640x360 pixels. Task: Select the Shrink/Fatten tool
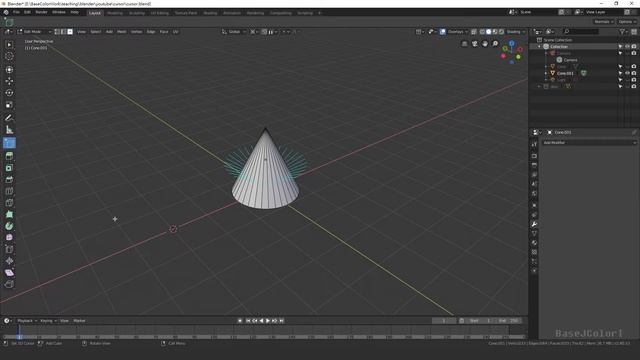(9, 261)
